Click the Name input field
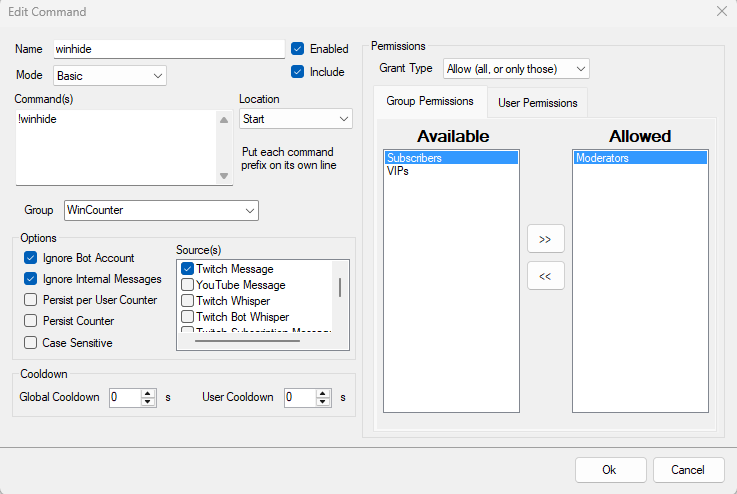Viewport: 737px width, 494px height. coord(169,49)
